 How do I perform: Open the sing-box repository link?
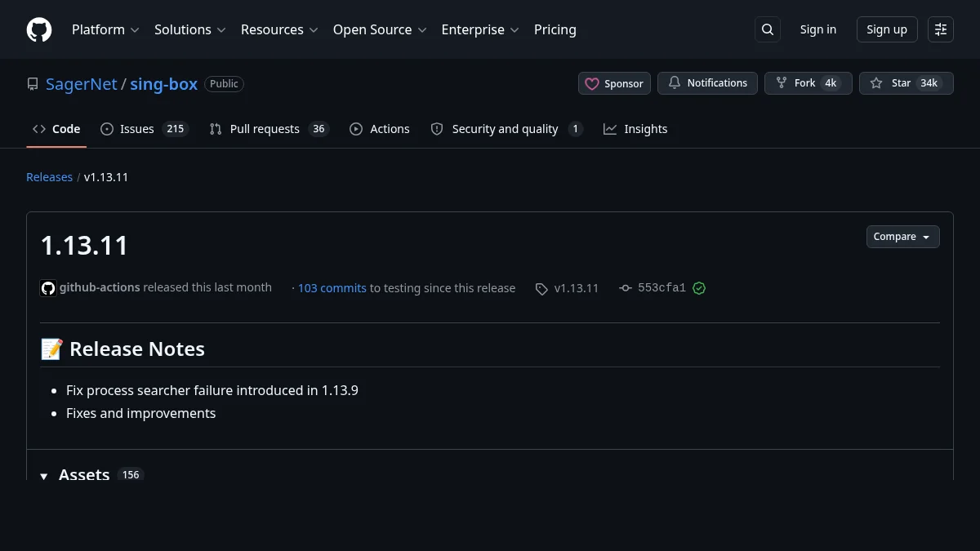[x=163, y=84]
